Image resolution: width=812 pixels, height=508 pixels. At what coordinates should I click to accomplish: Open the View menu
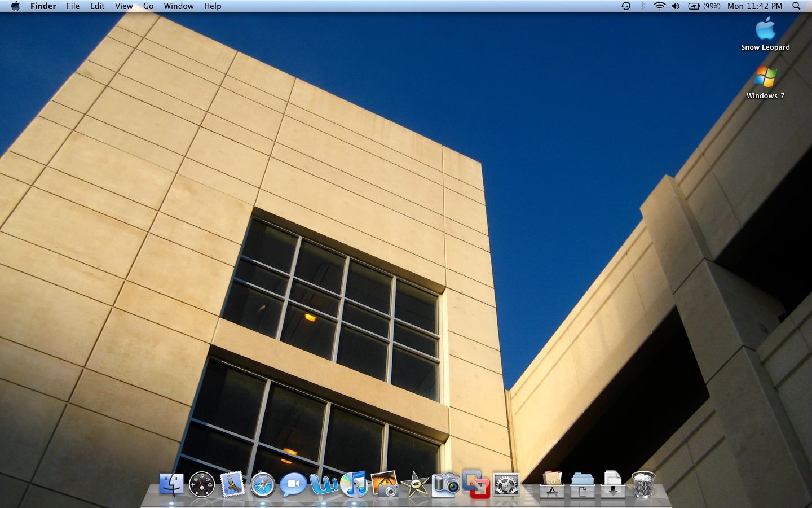click(x=124, y=6)
